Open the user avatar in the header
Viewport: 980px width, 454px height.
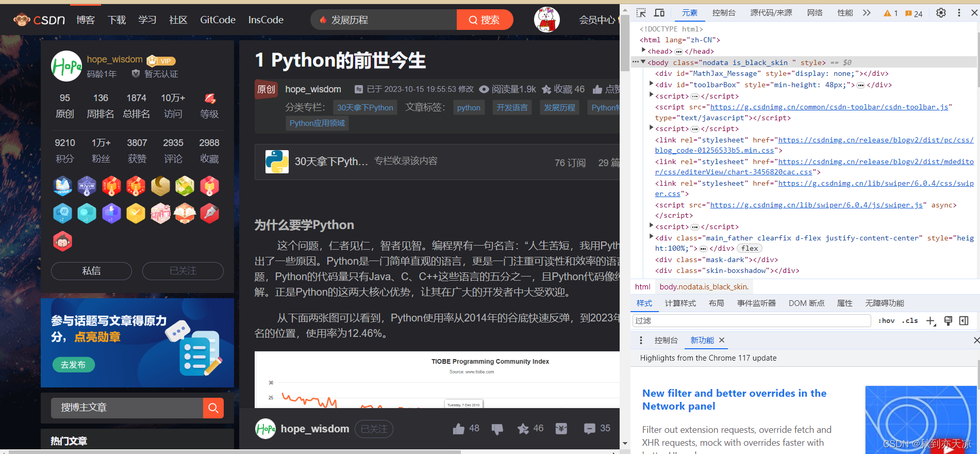[x=547, y=20]
